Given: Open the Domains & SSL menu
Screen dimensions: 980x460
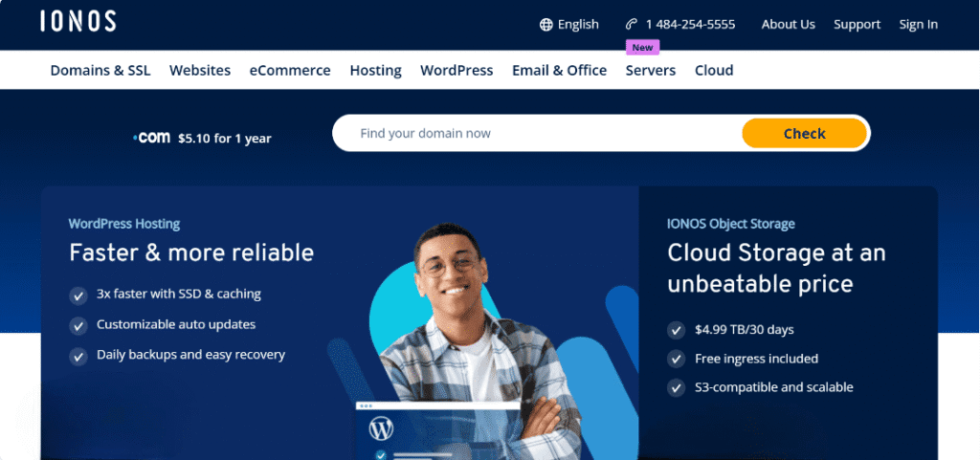Looking at the screenshot, I should click(100, 71).
